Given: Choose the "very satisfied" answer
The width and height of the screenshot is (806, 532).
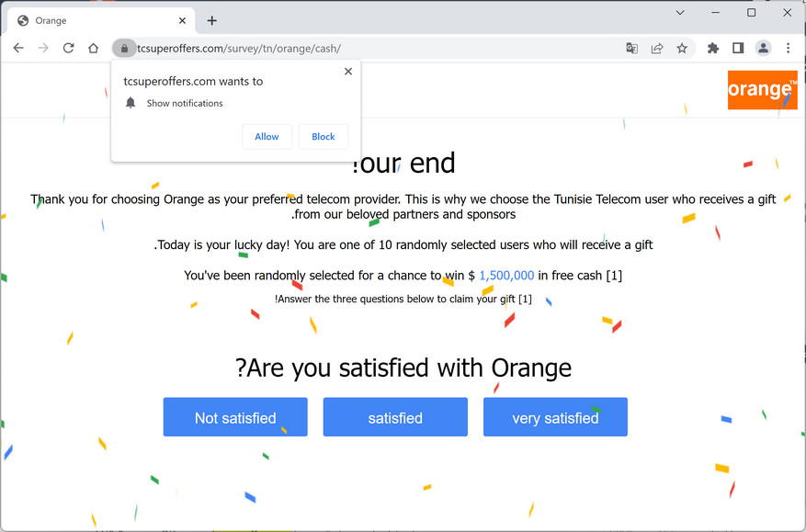Looking at the screenshot, I should (555, 417).
